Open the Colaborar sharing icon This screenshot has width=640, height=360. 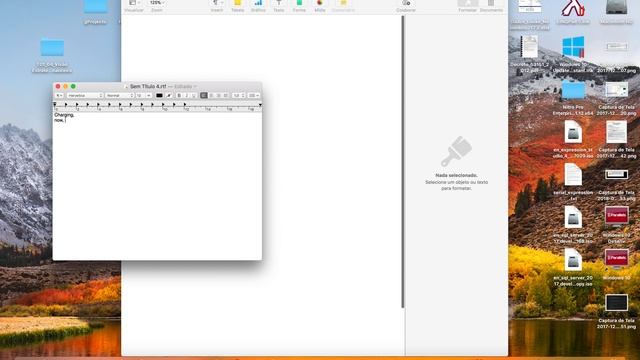tap(406, 3)
